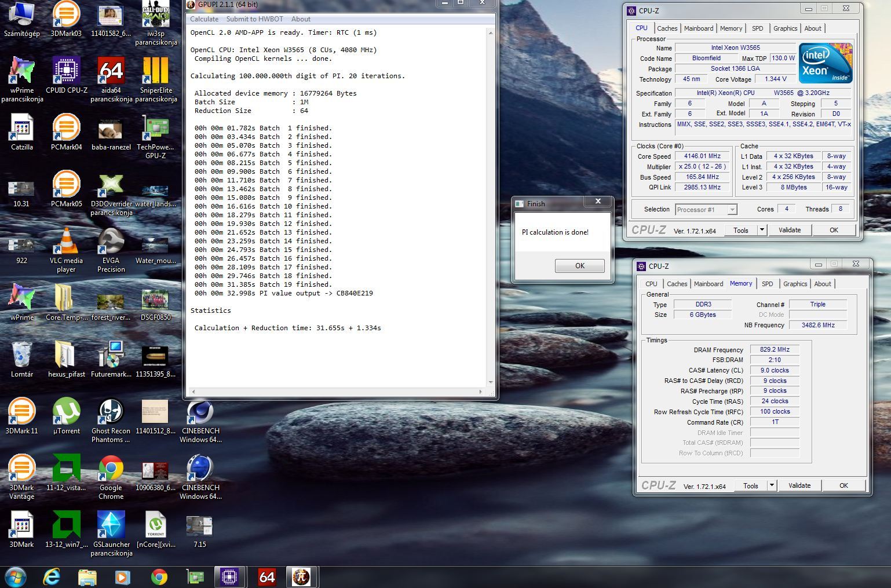
Task: Open the Processor #1 selection dropdown
Action: tap(706, 210)
